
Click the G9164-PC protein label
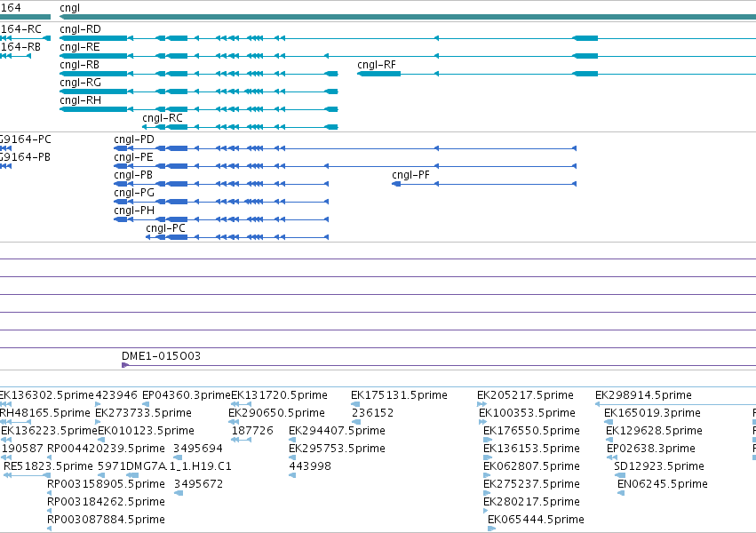[26, 139]
